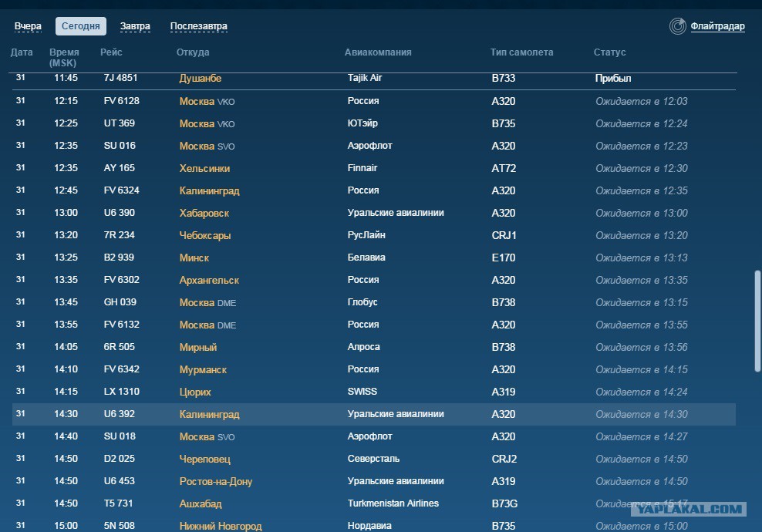Click the Глобус airline cell
This screenshot has width=762, height=532.
click(362, 302)
